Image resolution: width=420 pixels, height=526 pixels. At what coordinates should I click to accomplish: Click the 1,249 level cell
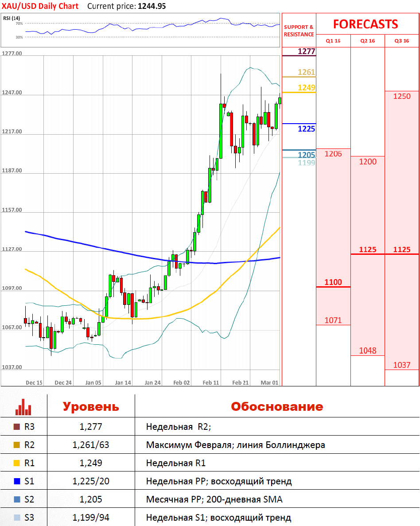pyautogui.click(x=91, y=463)
